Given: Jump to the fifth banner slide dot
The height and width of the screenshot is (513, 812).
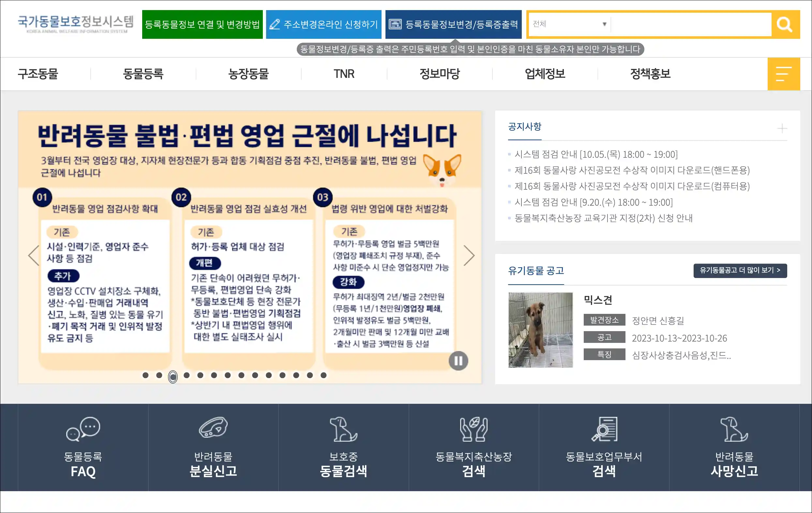Looking at the screenshot, I should coord(200,375).
